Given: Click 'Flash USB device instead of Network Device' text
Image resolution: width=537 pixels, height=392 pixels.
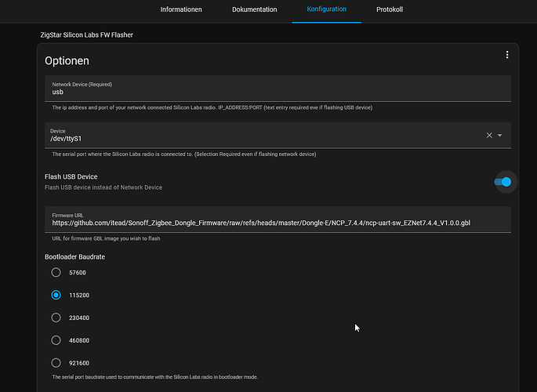Looking at the screenshot, I should (103, 187).
